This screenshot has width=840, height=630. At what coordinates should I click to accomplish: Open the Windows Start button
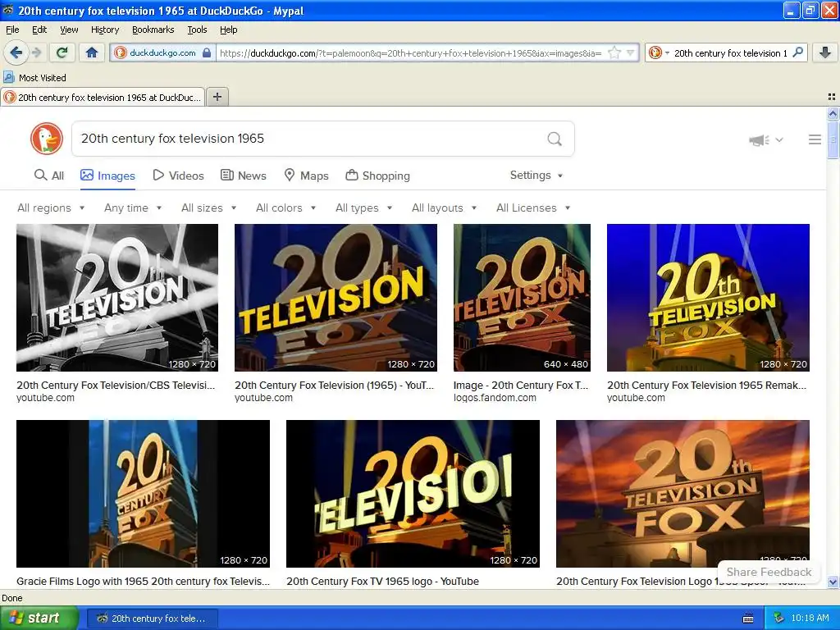[x=39, y=619]
